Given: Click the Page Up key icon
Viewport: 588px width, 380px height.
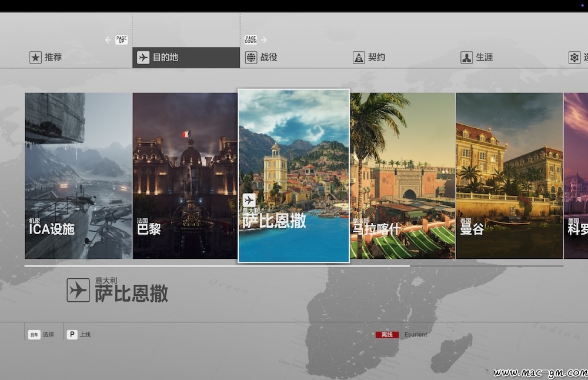Looking at the screenshot, I should [122, 40].
